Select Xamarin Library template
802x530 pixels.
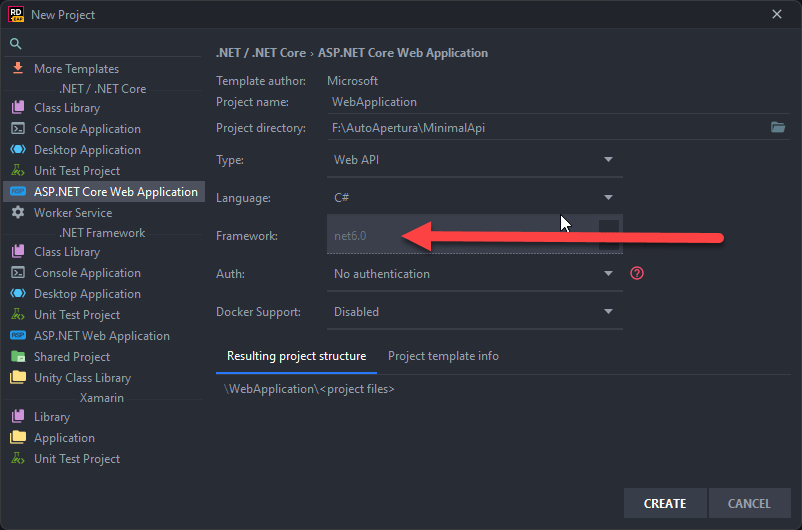click(104, 417)
